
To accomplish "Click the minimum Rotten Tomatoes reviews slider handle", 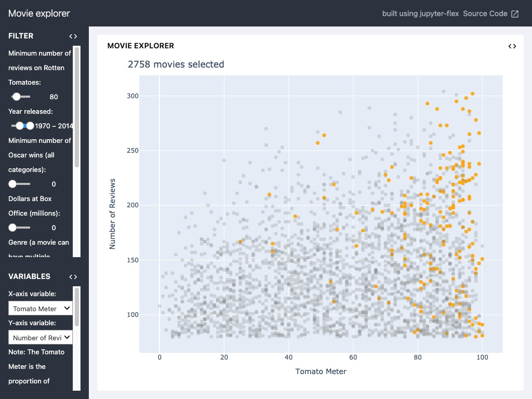I will click(17, 97).
